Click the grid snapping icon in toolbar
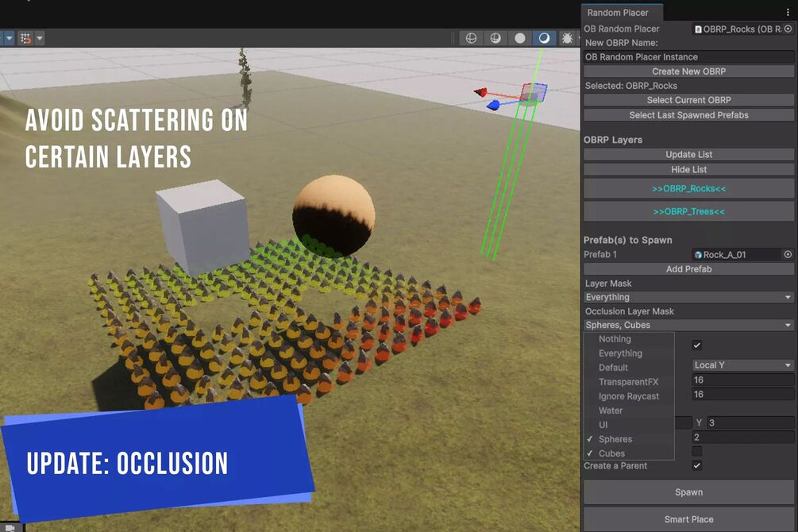Image resolution: width=798 pixels, height=532 pixels. (25, 38)
